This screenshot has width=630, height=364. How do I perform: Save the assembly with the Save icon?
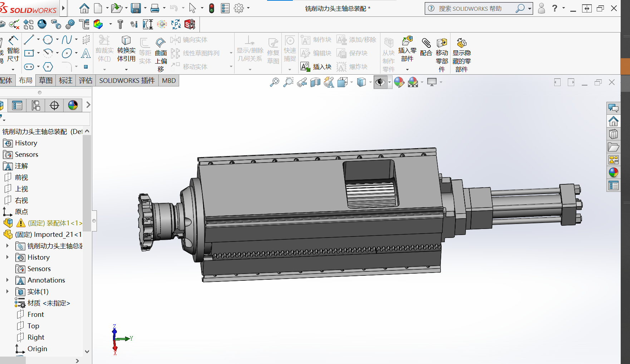tap(136, 8)
